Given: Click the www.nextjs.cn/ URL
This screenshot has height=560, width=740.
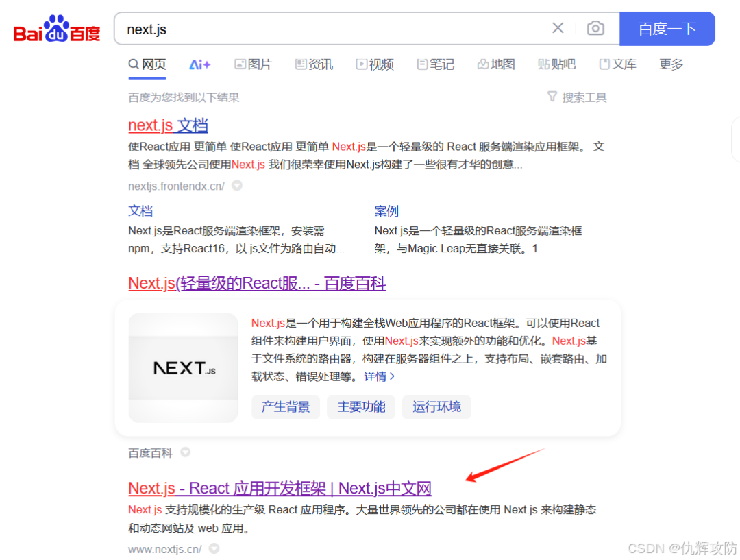Looking at the screenshot, I should click(x=164, y=549).
